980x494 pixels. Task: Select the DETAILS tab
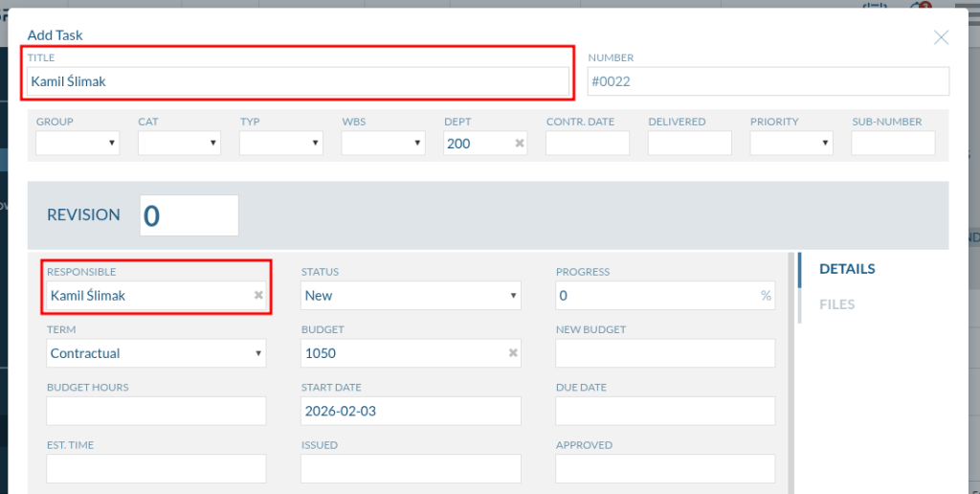(847, 269)
